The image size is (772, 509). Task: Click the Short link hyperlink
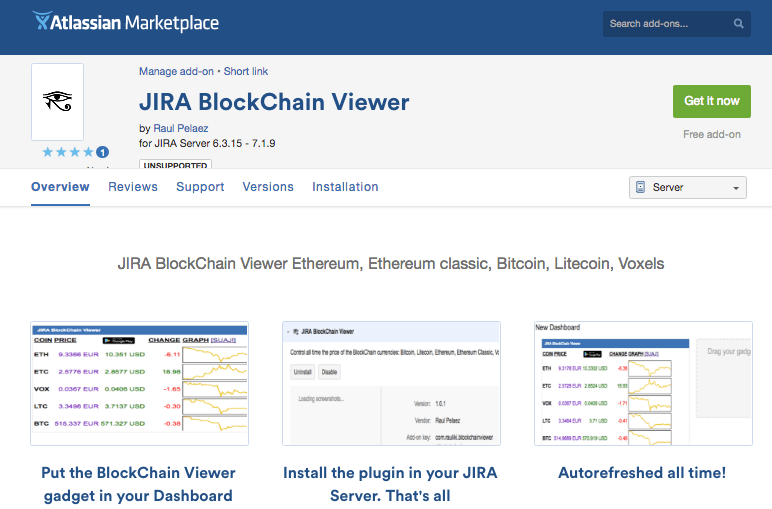click(x=246, y=72)
